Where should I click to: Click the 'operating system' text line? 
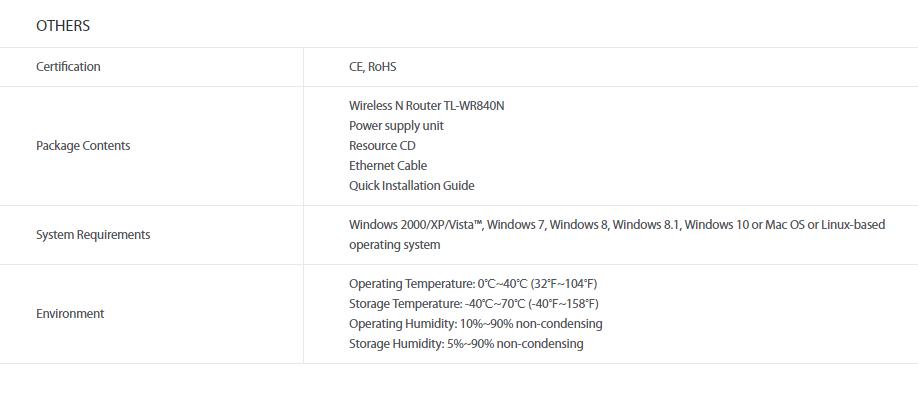tap(395, 245)
